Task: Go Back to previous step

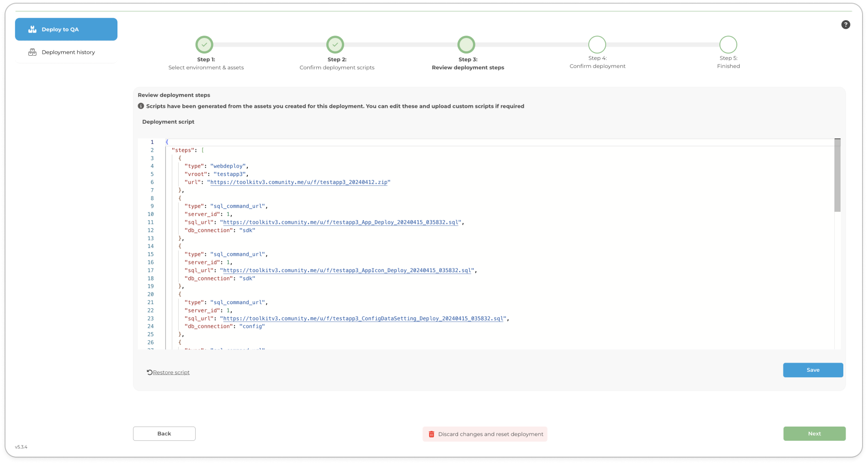Action: click(164, 433)
